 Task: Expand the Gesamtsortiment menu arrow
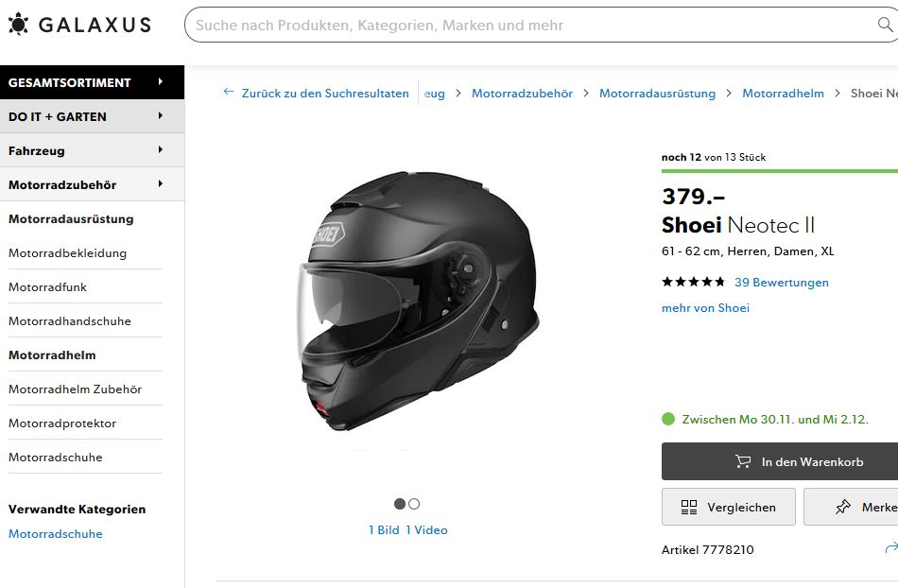click(161, 82)
